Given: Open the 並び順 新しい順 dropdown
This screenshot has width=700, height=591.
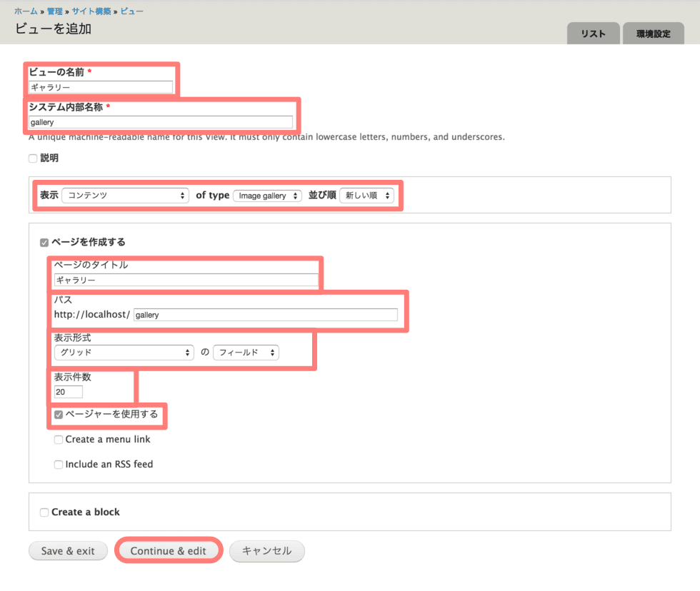Looking at the screenshot, I should point(367,196).
